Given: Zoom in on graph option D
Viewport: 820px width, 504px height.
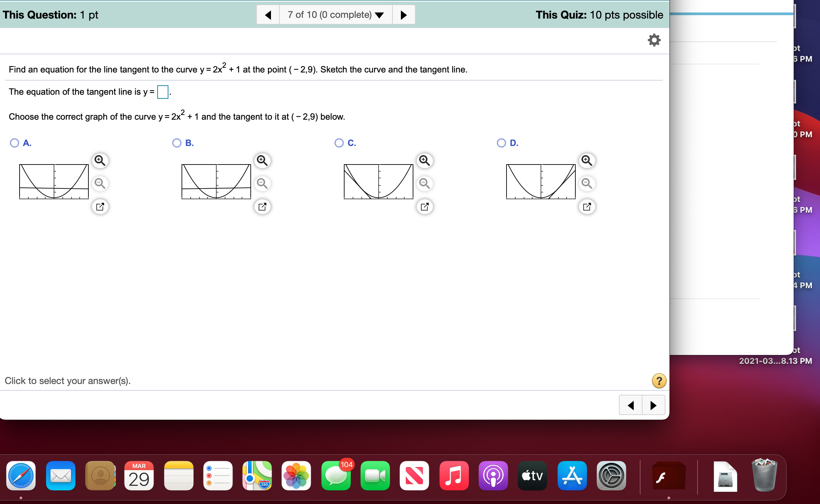Looking at the screenshot, I should click(587, 161).
